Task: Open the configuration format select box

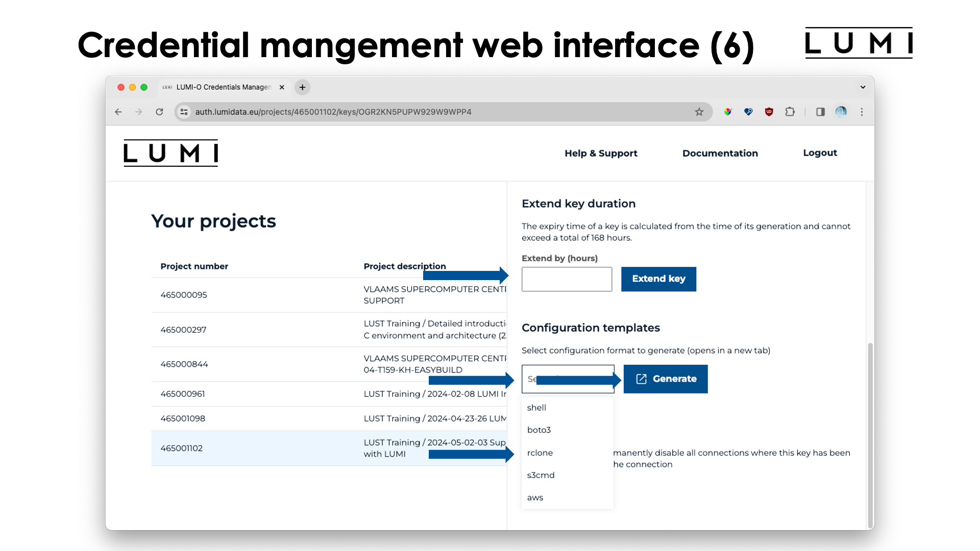Action: click(568, 379)
